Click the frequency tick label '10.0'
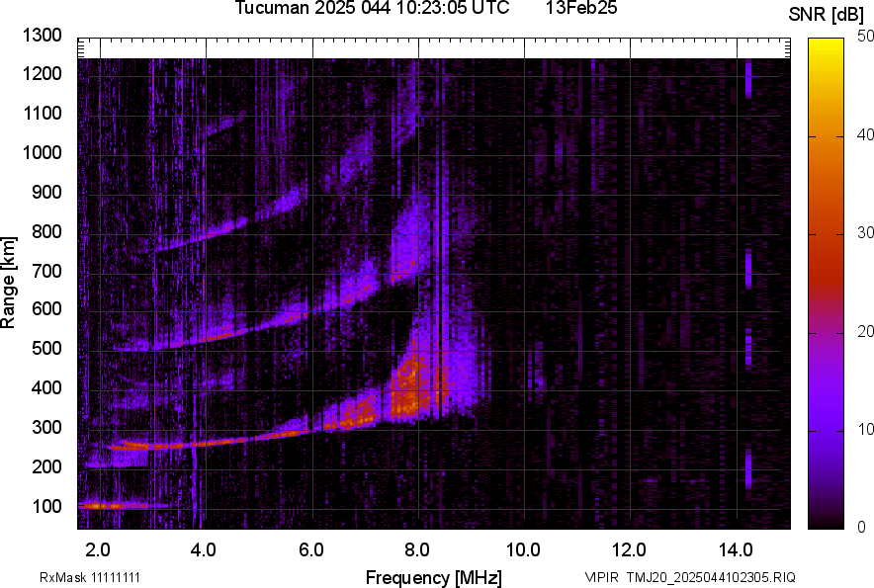The height and width of the screenshot is (588, 874). pyautogui.click(x=523, y=550)
